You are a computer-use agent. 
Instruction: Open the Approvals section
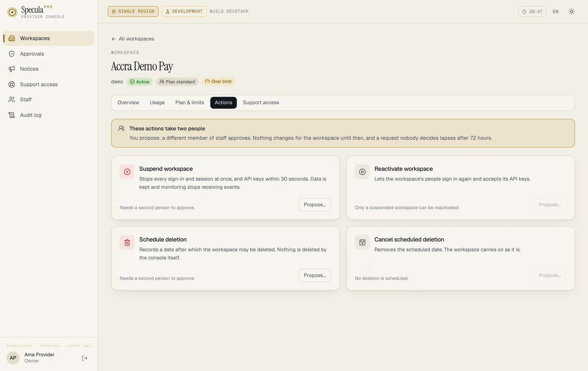49,54
